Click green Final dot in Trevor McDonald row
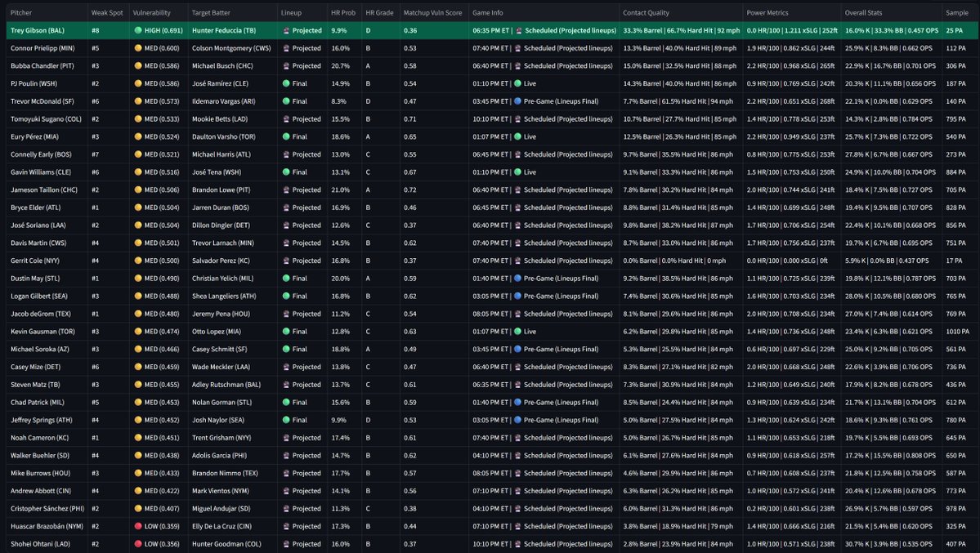The width and height of the screenshot is (980, 553). pyautogui.click(x=286, y=101)
